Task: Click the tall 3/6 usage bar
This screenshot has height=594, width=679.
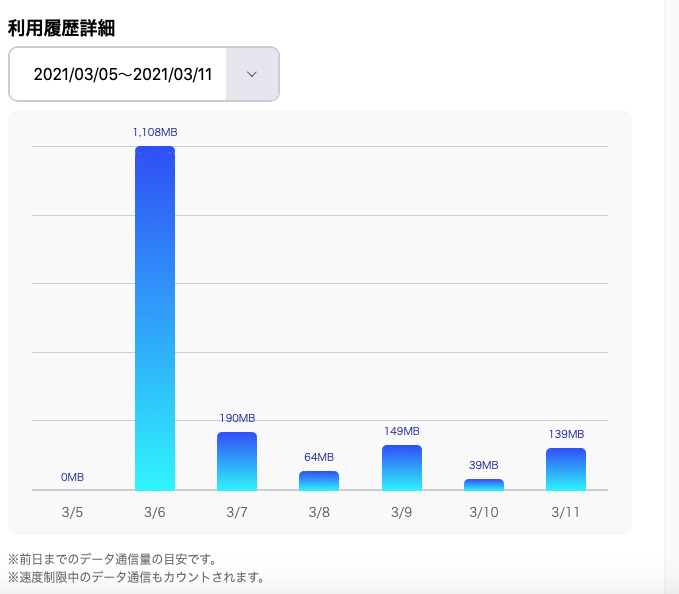Action: 155,318
